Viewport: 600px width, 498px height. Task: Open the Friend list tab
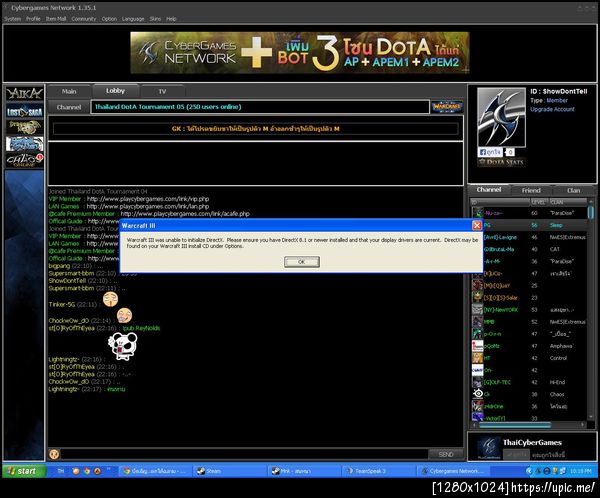[x=531, y=190]
